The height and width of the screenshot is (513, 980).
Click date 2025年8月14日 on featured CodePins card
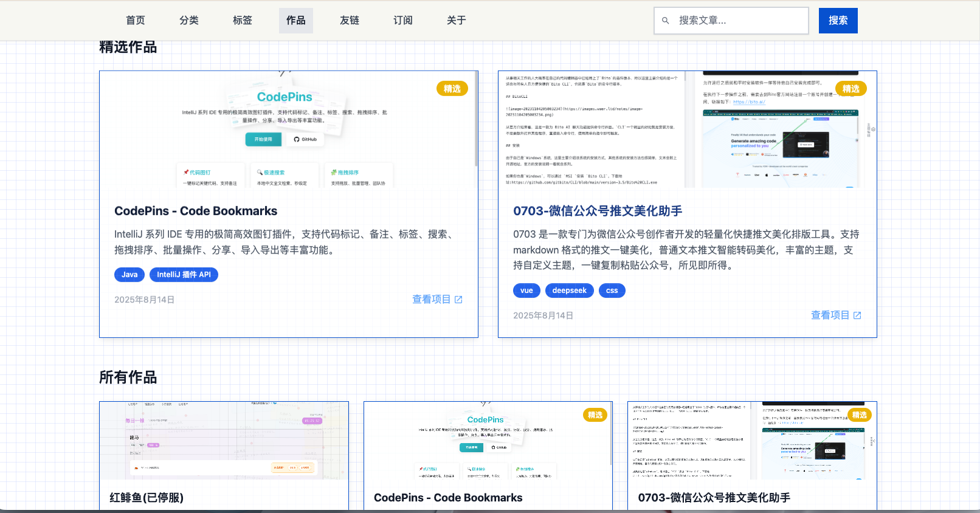145,300
